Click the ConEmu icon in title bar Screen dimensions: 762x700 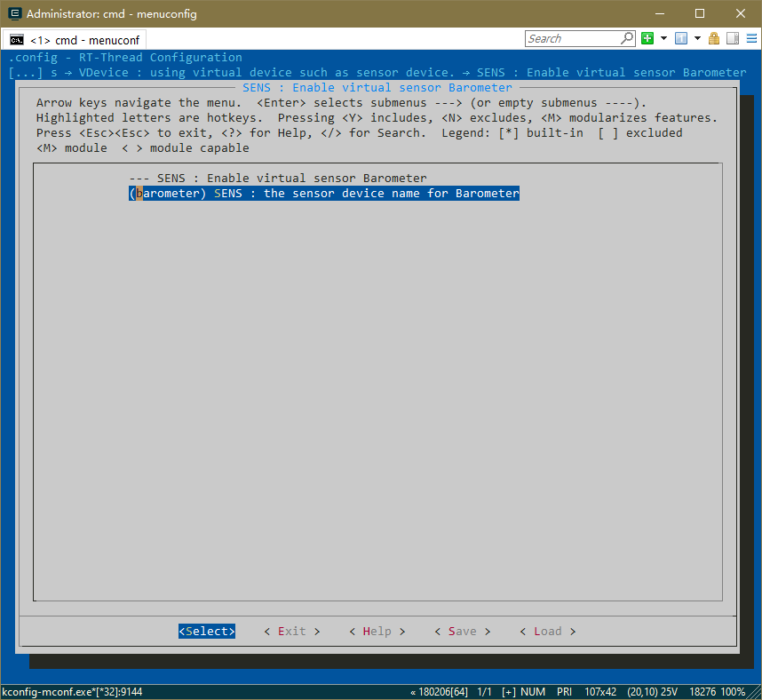click(x=15, y=13)
